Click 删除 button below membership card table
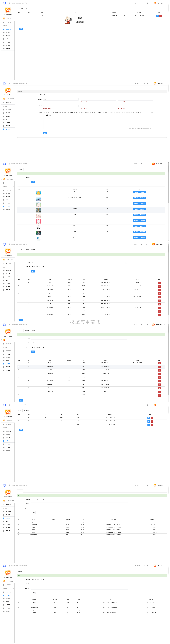 21,430
